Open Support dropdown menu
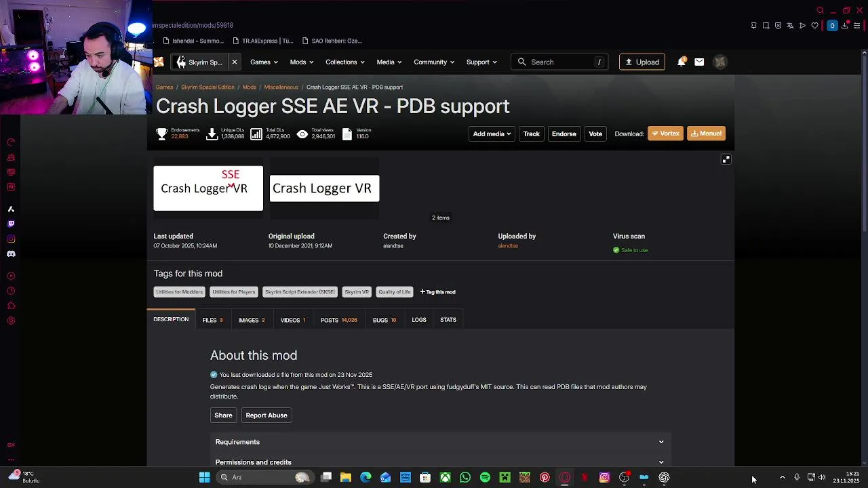Image resolution: width=868 pixels, height=488 pixels. (x=481, y=62)
